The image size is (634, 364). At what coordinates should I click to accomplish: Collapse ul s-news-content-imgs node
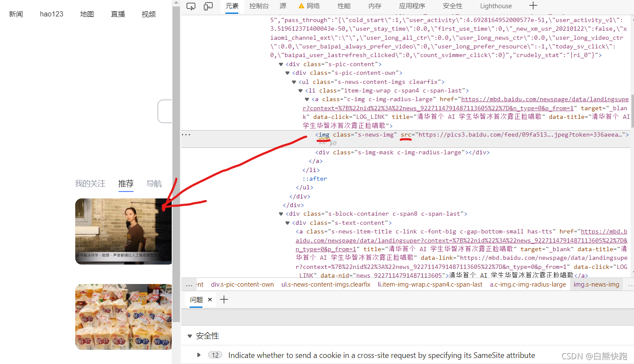coord(294,82)
